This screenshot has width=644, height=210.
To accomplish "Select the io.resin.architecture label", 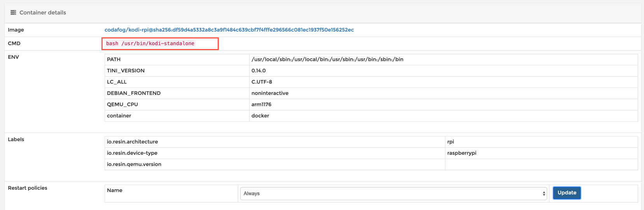I will (x=132, y=142).
